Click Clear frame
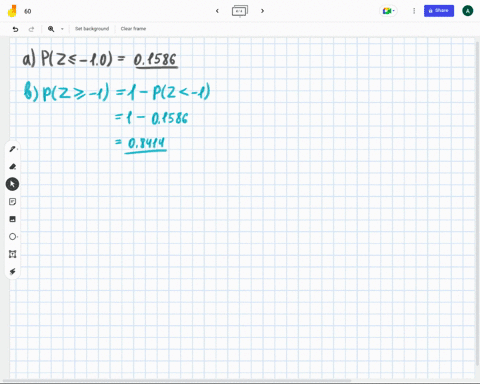The width and height of the screenshot is (480, 384). point(133,29)
